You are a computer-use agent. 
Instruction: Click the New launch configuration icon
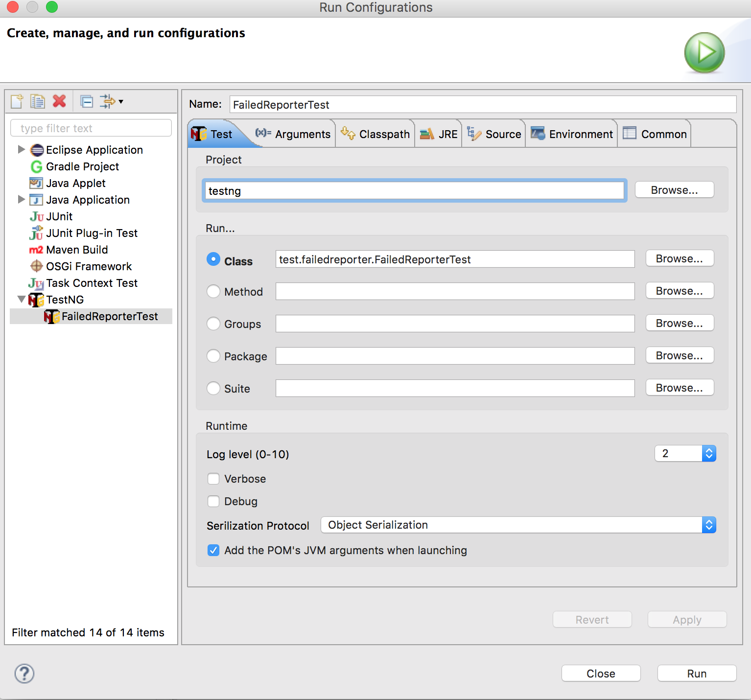pos(17,101)
